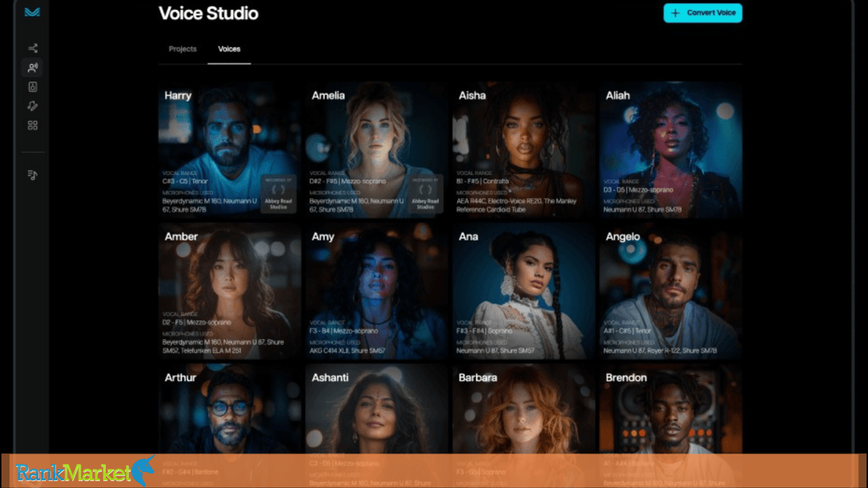Image resolution: width=868 pixels, height=488 pixels.
Task: Click Aisha's range "B1 - F#5 | Contralto"
Action: coord(482,181)
